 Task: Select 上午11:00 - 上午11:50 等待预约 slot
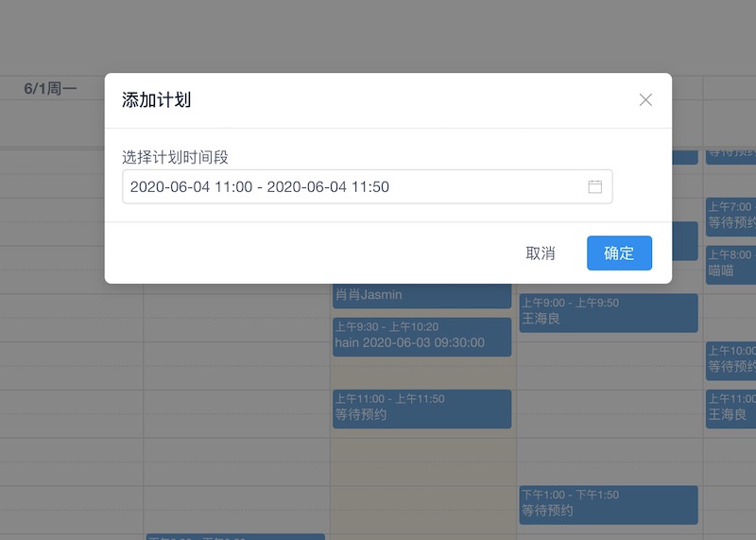coord(421,409)
